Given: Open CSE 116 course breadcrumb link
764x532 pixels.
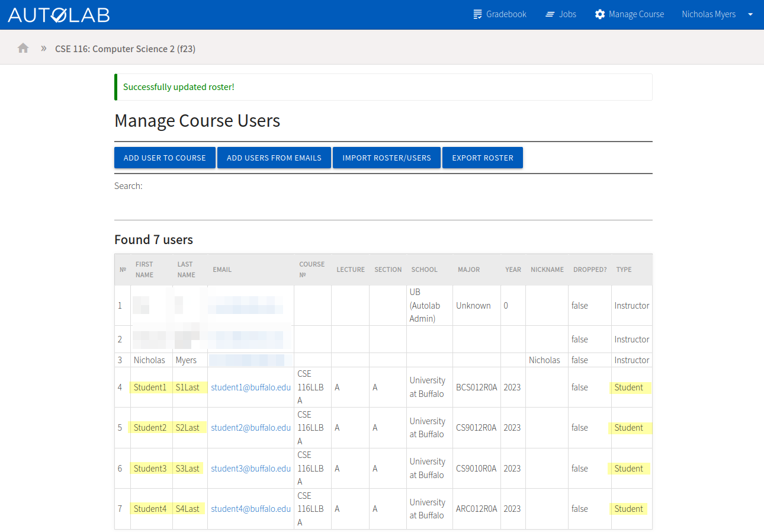Looking at the screenshot, I should [125, 49].
